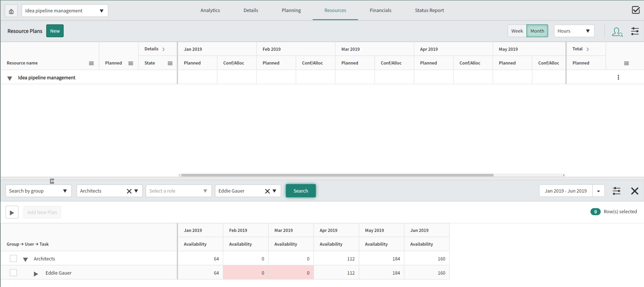Click the New button to create a resource plan
This screenshot has height=287, width=644.
coord(55,31)
